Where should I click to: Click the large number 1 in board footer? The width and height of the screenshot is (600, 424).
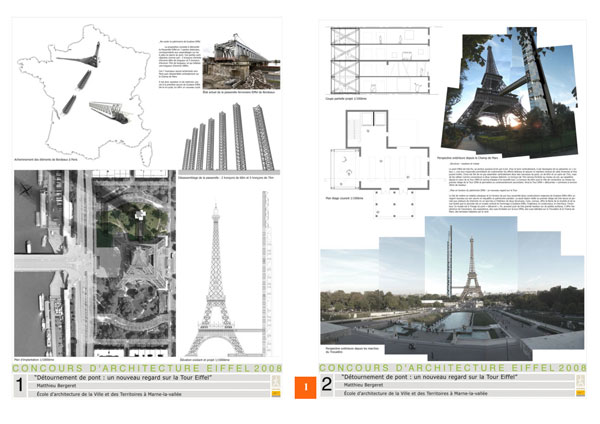pyautogui.click(x=20, y=385)
